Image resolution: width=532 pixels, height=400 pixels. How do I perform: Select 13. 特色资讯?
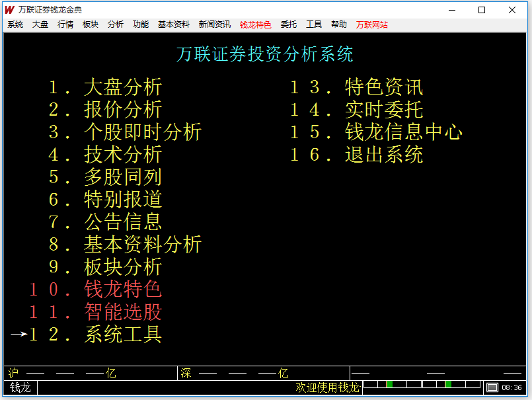(357, 87)
